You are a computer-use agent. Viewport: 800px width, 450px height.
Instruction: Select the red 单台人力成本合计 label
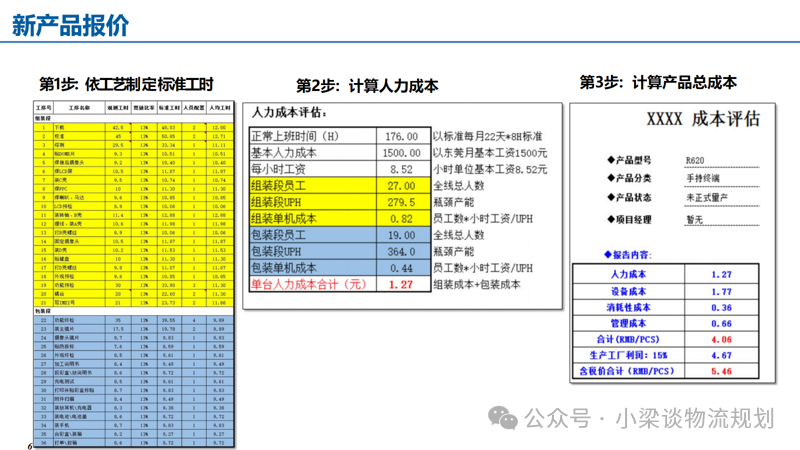click(311, 285)
